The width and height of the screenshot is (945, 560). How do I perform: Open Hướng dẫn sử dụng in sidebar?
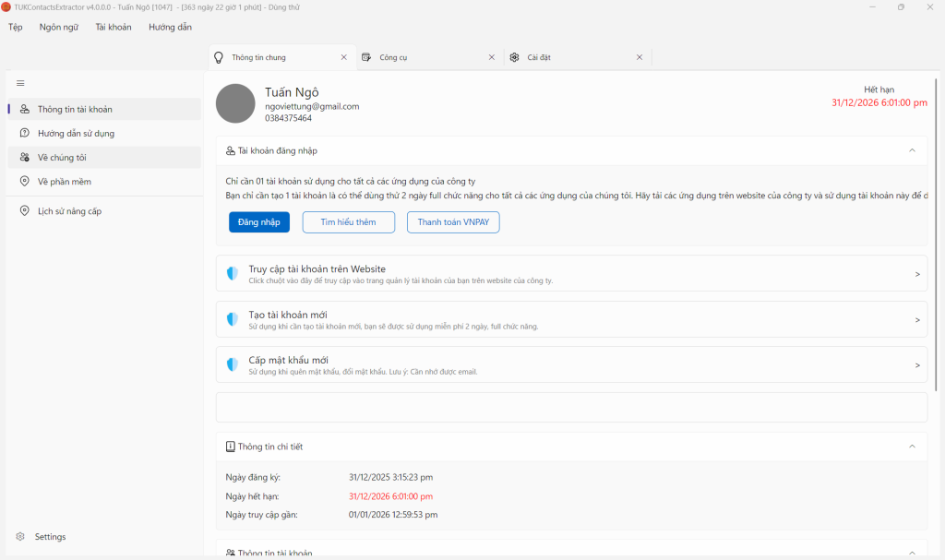click(x=76, y=134)
